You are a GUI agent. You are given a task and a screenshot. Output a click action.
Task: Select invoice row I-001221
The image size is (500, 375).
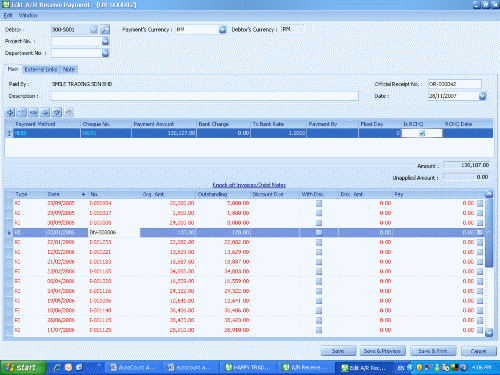click(248, 252)
